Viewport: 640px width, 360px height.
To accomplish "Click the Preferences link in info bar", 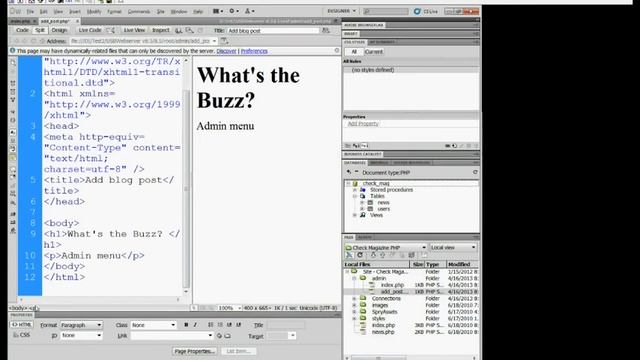I will click(254, 51).
